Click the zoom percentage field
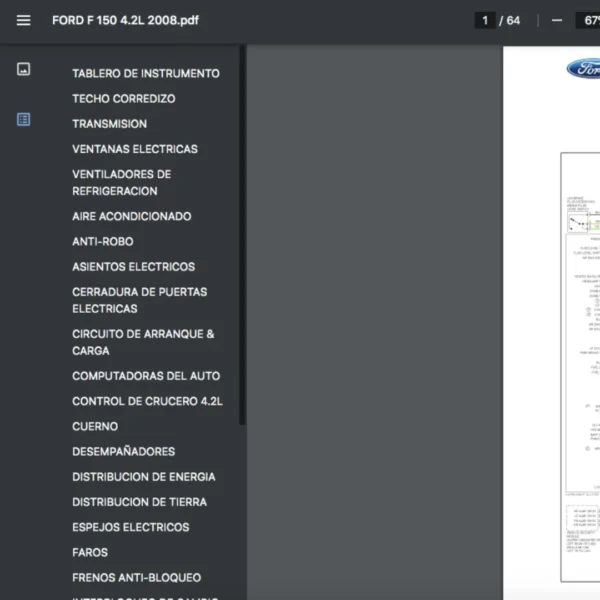This screenshot has height=600, width=600. (589, 20)
